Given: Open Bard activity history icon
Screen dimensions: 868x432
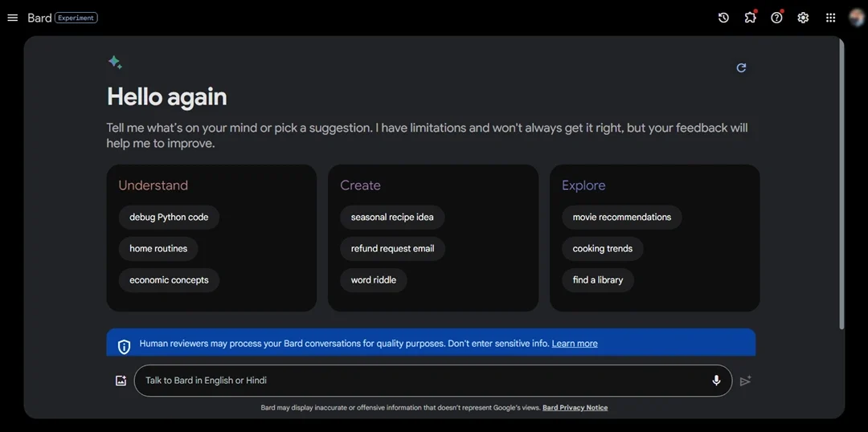Looking at the screenshot, I should click(723, 18).
